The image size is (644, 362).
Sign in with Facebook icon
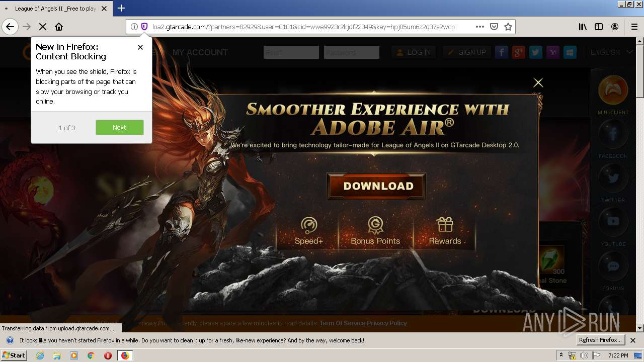(x=502, y=52)
